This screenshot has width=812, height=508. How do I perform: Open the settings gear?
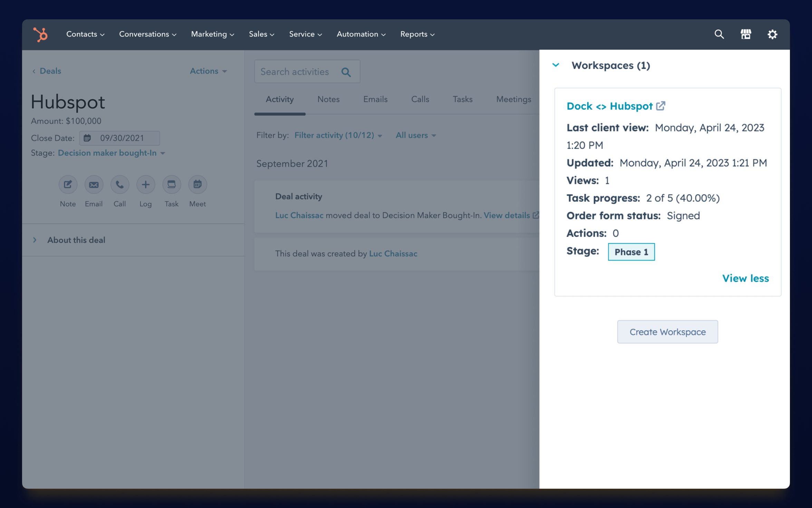772,34
